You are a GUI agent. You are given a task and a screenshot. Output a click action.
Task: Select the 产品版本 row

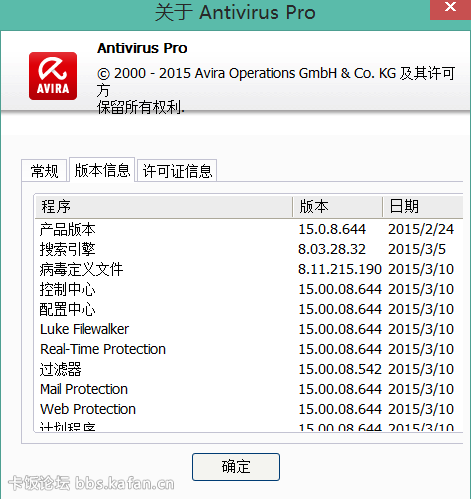(249, 229)
